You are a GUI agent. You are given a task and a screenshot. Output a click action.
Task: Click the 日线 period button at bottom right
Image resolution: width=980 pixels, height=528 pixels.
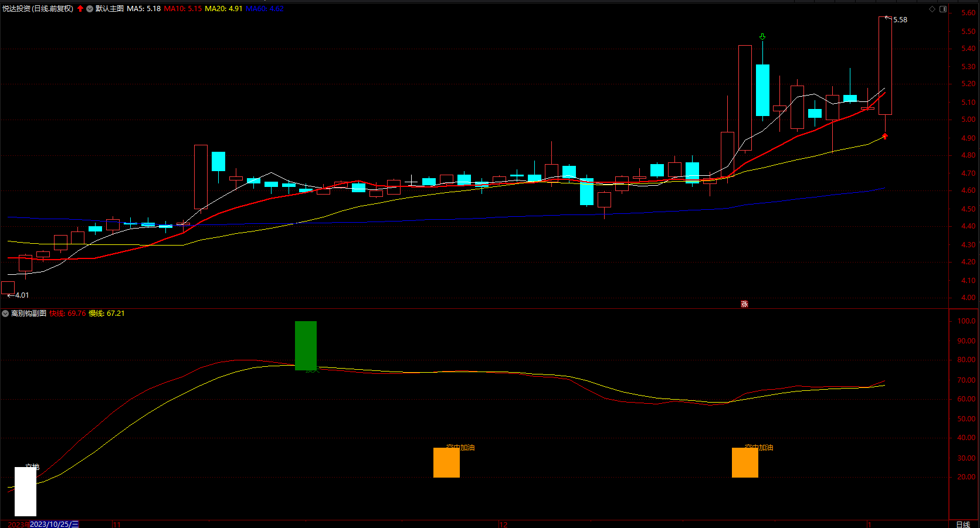[x=963, y=524]
